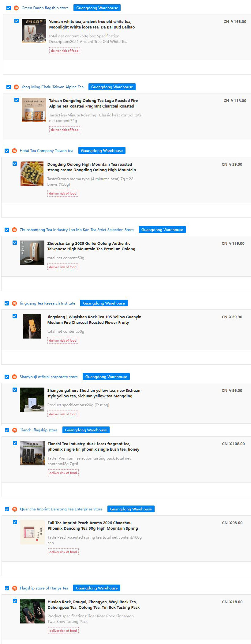Uncheck the Jingxiang Tea Research Institute checkbox
Image resolution: width=251 pixels, height=644 pixels.
[7, 303]
